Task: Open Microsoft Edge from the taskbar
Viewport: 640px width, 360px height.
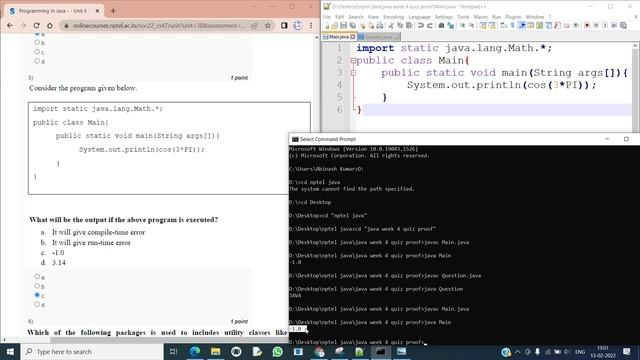Action: [195, 351]
